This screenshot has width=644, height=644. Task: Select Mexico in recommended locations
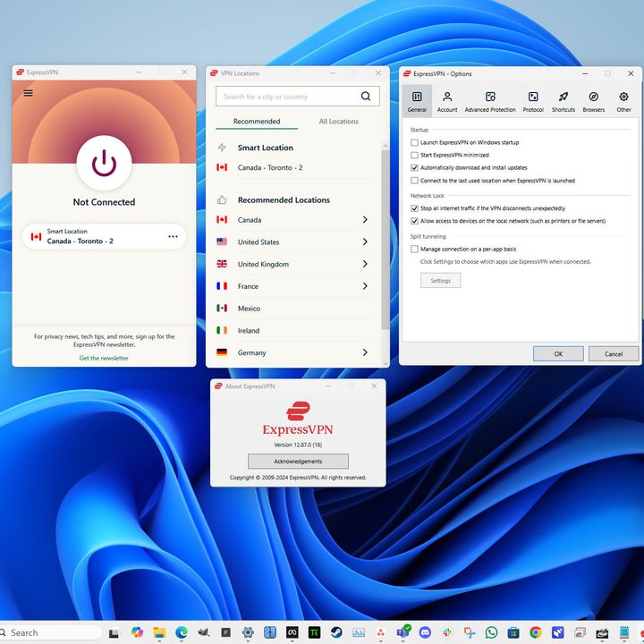[294, 309]
